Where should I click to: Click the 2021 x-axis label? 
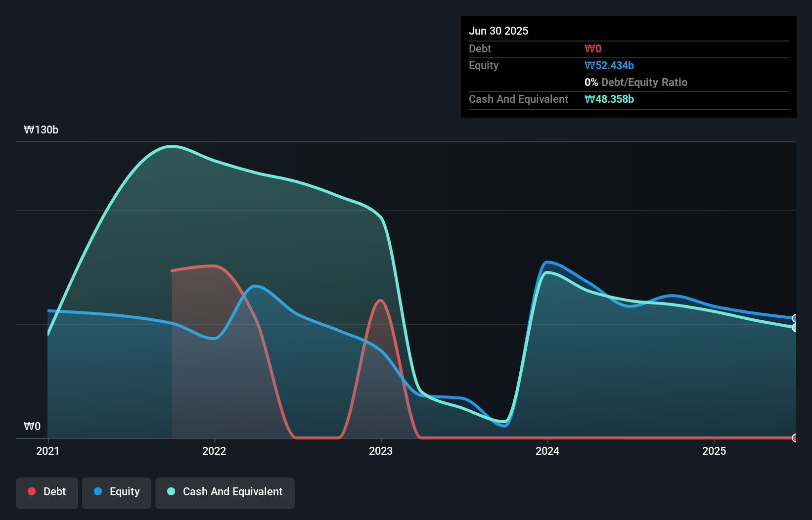tap(48, 451)
